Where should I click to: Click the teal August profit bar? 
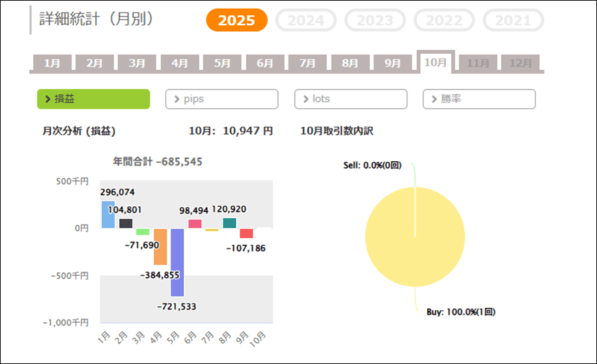229,223
